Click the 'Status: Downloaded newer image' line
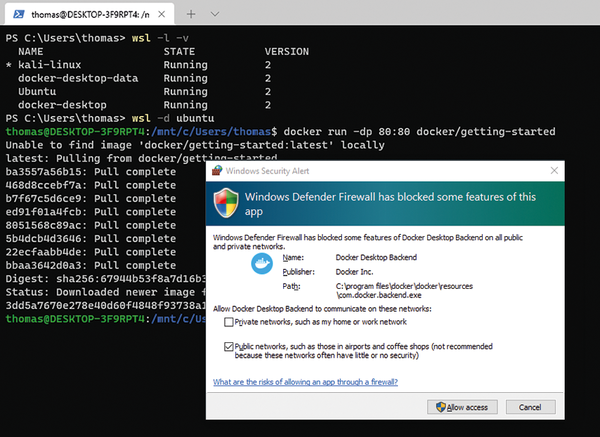 [106, 292]
